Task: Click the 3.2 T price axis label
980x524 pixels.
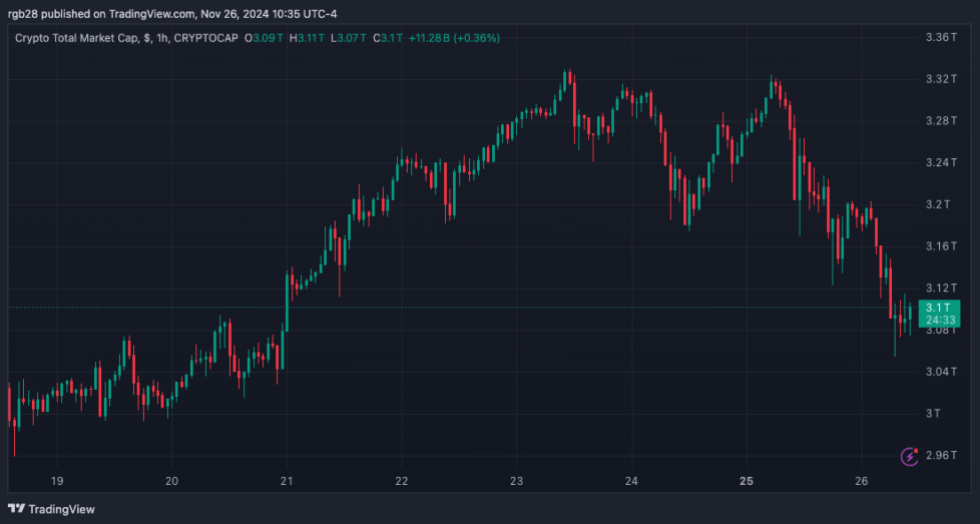Action: [939, 204]
